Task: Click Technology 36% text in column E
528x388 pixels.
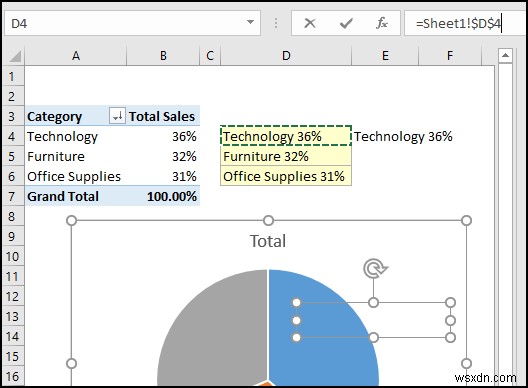Action: coord(403,136)
